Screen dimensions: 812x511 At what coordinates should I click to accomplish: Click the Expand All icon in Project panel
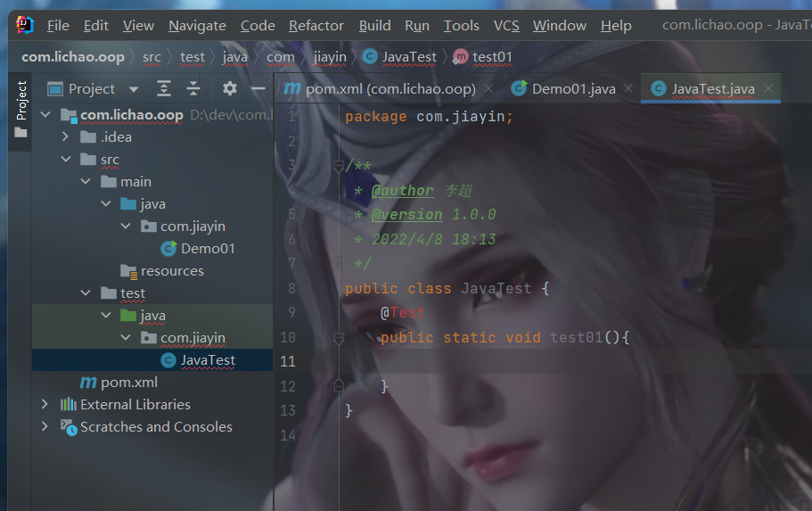click(164, 88)
